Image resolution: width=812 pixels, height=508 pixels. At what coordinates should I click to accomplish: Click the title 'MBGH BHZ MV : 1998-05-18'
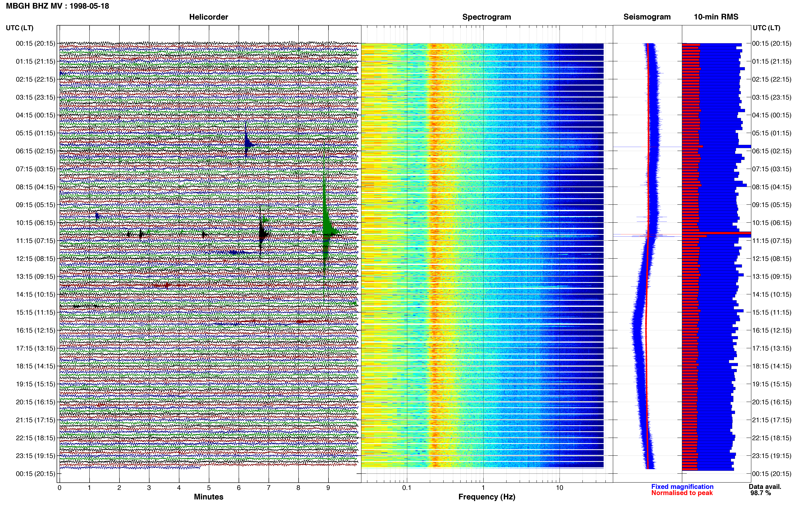click(x=57, y=6)
